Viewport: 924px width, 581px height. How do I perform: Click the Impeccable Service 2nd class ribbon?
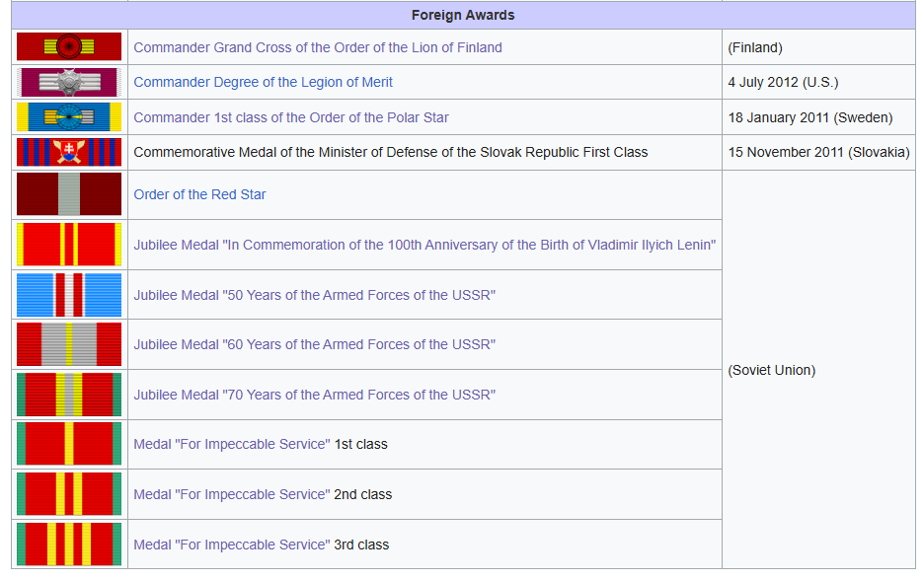[x=69, y=494]
